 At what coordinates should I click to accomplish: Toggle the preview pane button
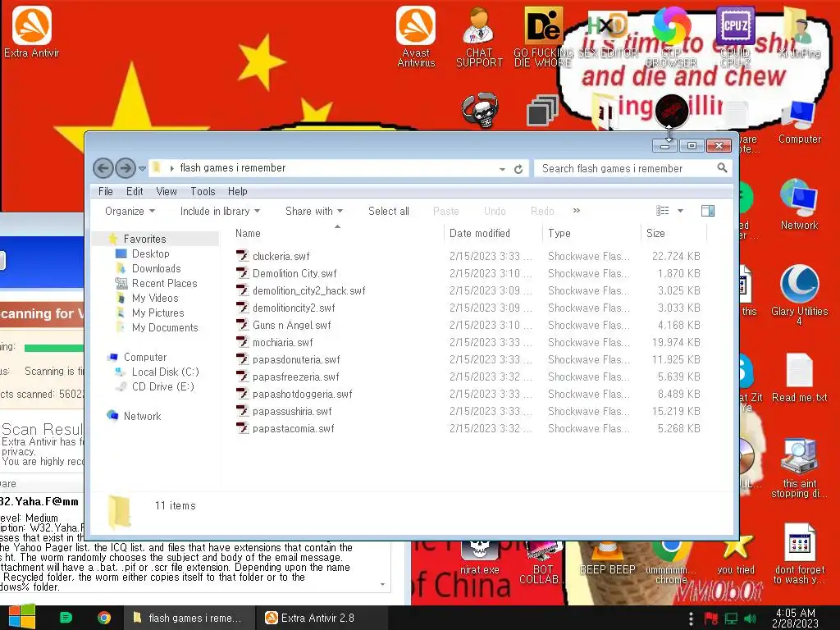708,211
